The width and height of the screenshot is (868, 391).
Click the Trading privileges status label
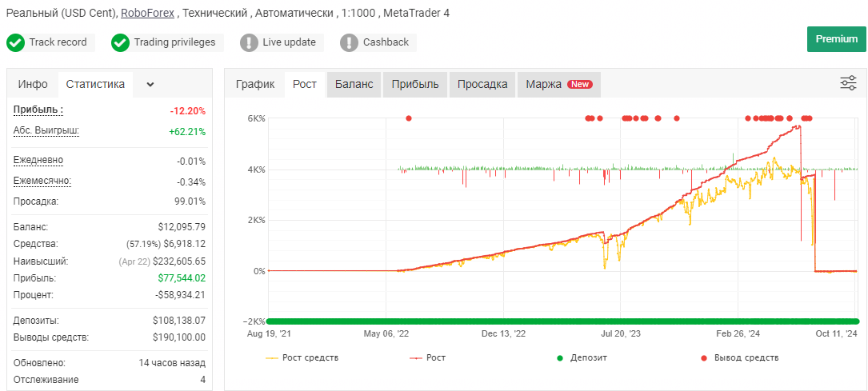[x=174, y=42]
